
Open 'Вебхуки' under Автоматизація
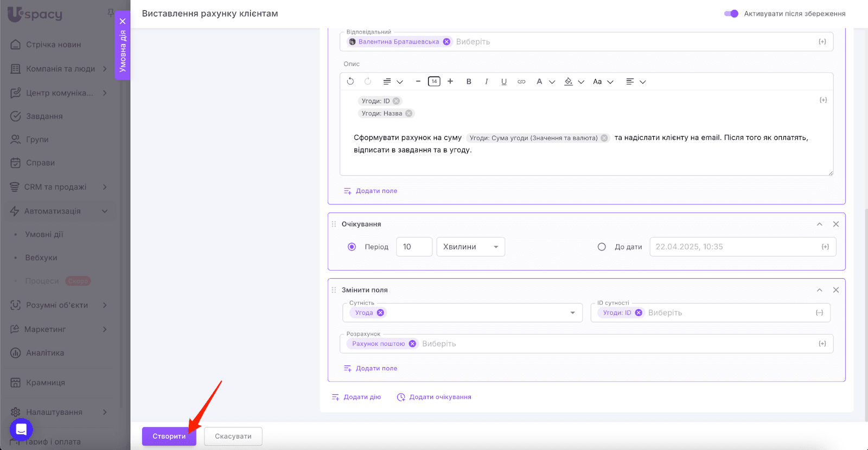[41, 258]
